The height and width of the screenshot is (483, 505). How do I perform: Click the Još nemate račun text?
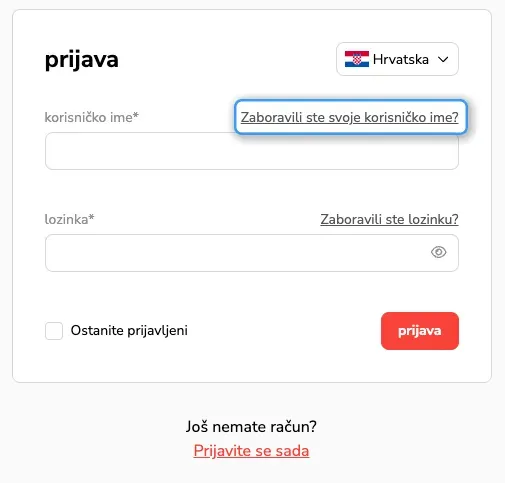click(251, 427)
